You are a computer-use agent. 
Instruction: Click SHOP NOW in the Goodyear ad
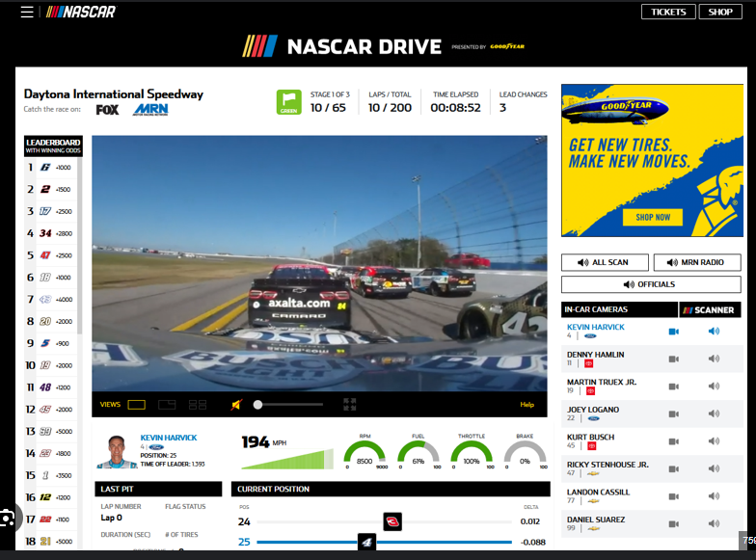653,218
